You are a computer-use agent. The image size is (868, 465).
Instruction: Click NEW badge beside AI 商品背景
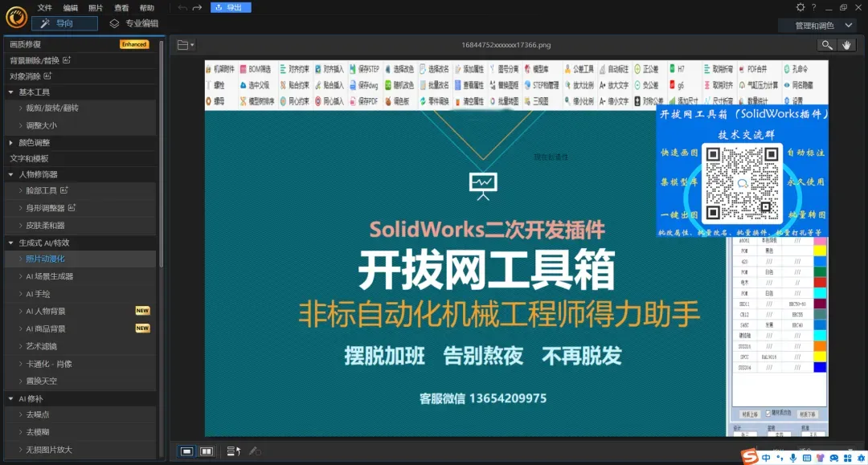pos(142,328)
